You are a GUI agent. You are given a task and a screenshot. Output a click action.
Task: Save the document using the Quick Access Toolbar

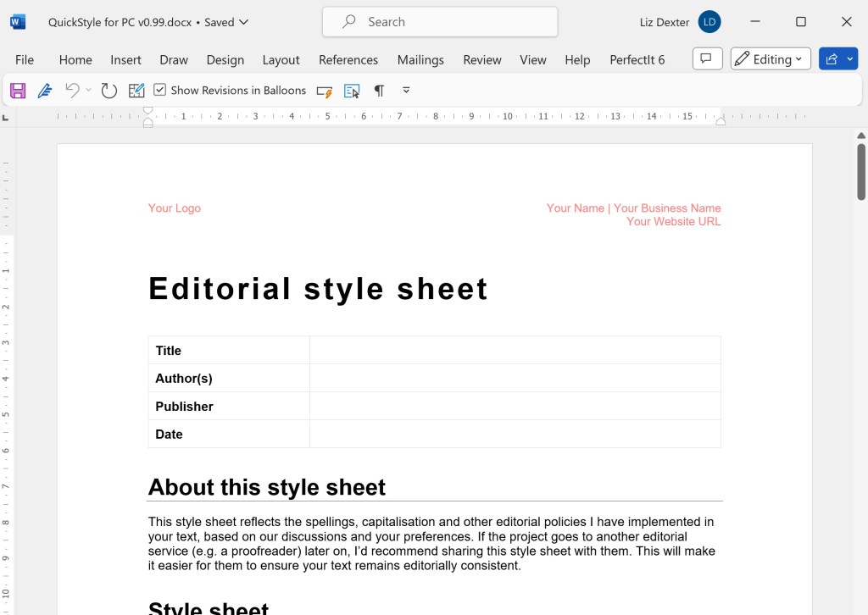point(17,90)
